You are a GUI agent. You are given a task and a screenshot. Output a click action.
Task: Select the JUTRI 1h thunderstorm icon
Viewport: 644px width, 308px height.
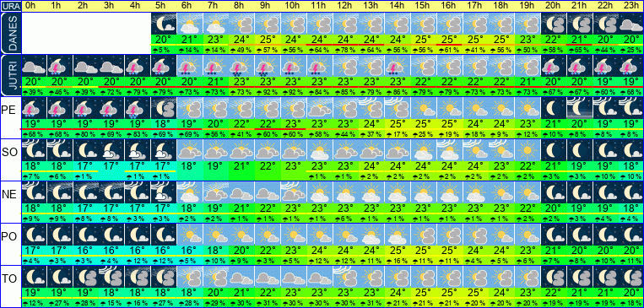point(60,66)
